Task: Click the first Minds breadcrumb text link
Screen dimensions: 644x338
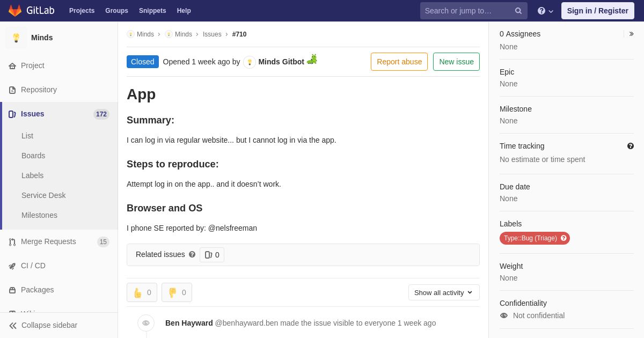Action: [145, 34]
